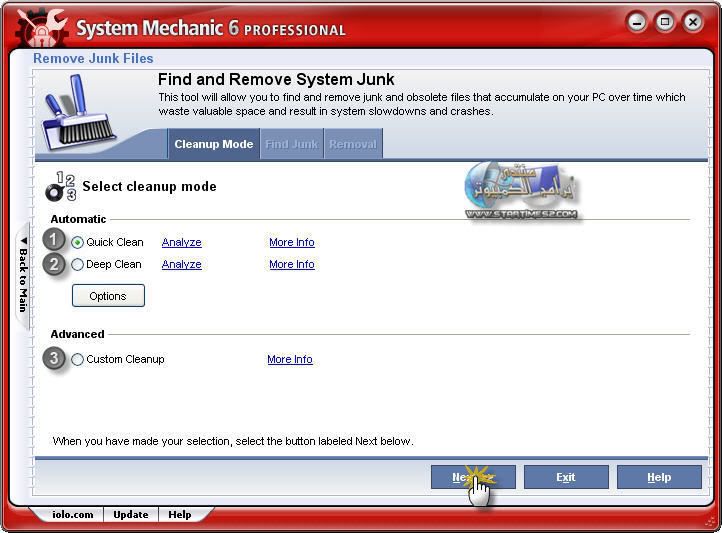The image size is (722, 533).
Task: Click the System Mechanic gear logo icon
Action: click(x=41, y=27)
